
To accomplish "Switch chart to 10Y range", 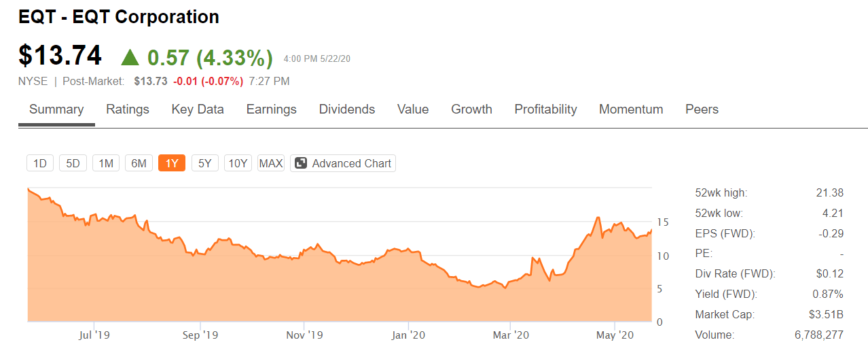I will (x=238, y=163).
